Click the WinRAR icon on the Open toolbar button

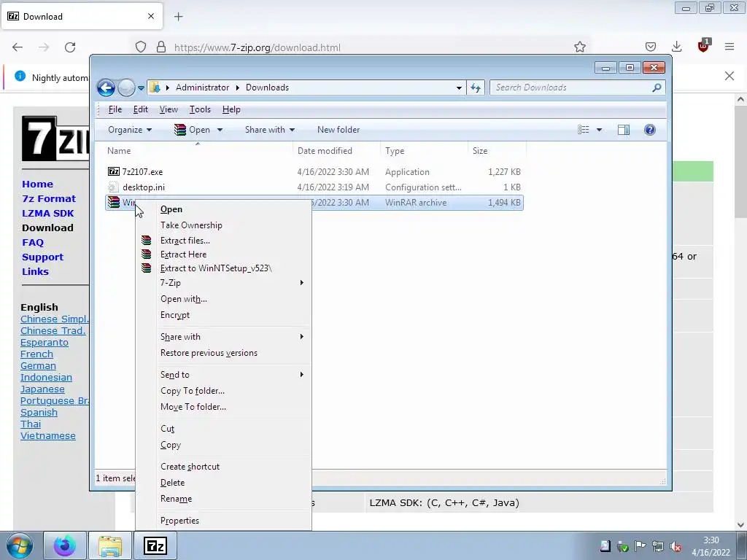click(x=179, y=130)
